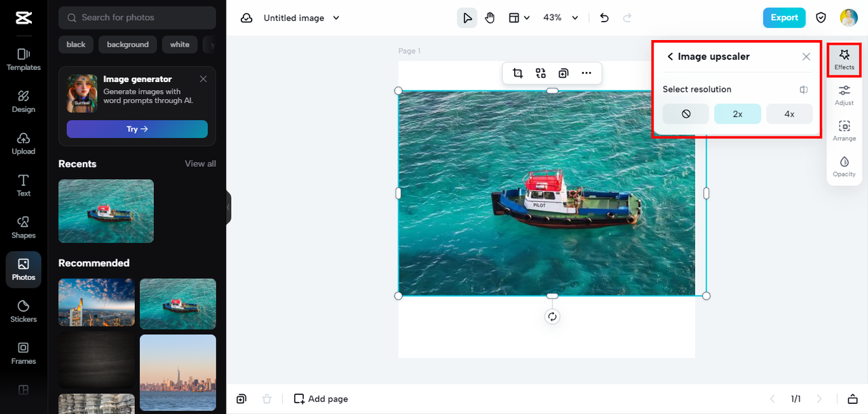The height and width of the screenshot is (414, 868).
Task: Click the boat image on the canvas
Action: coord(552,193)
